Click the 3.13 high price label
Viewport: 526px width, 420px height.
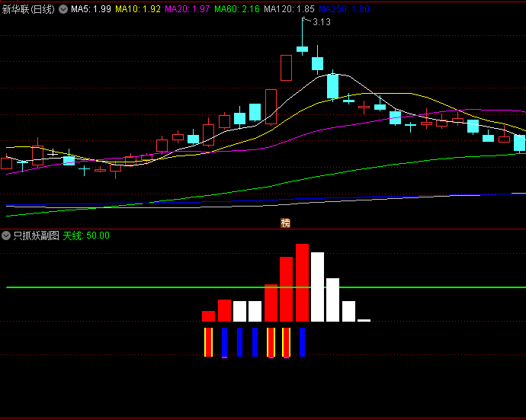[322, 22]
